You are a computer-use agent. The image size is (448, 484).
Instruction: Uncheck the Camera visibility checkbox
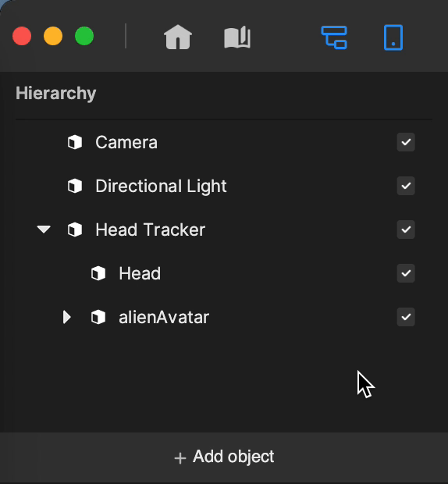406,142
